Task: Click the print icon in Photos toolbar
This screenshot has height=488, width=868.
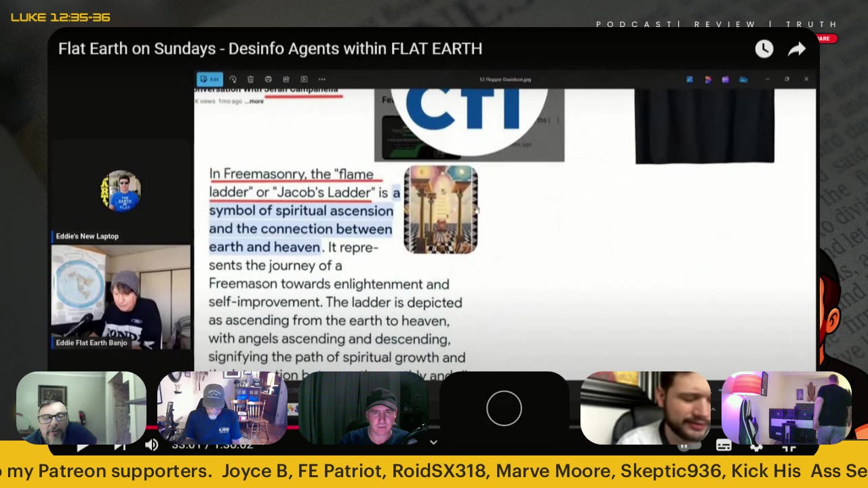Action: coord(269,79)
